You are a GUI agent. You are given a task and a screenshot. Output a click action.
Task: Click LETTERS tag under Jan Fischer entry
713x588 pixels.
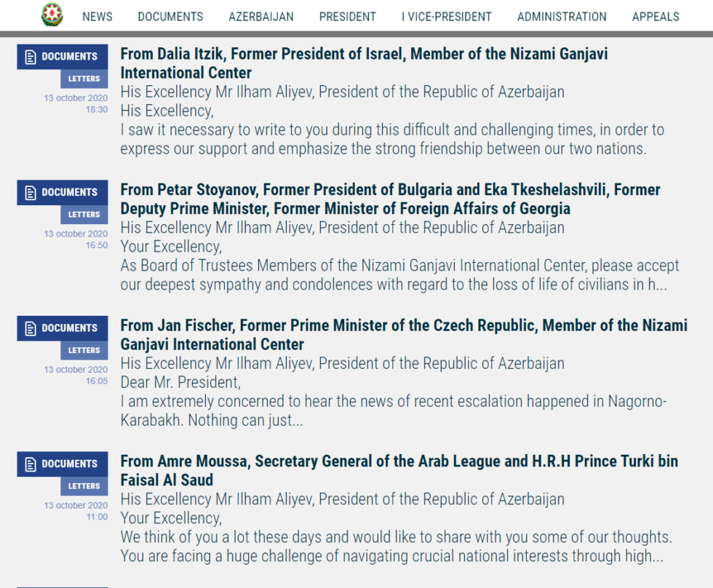(84, 350)
